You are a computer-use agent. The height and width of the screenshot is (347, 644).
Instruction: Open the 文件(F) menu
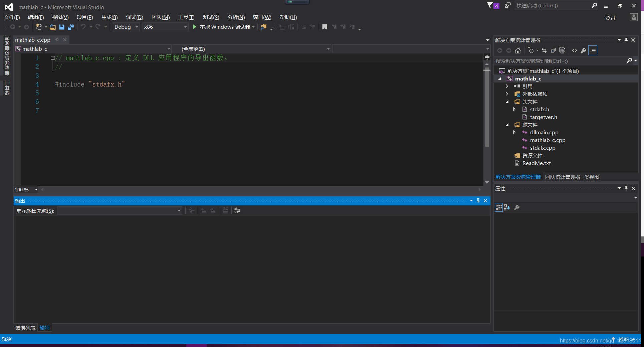pyautogui.click(x=12, y=17)
